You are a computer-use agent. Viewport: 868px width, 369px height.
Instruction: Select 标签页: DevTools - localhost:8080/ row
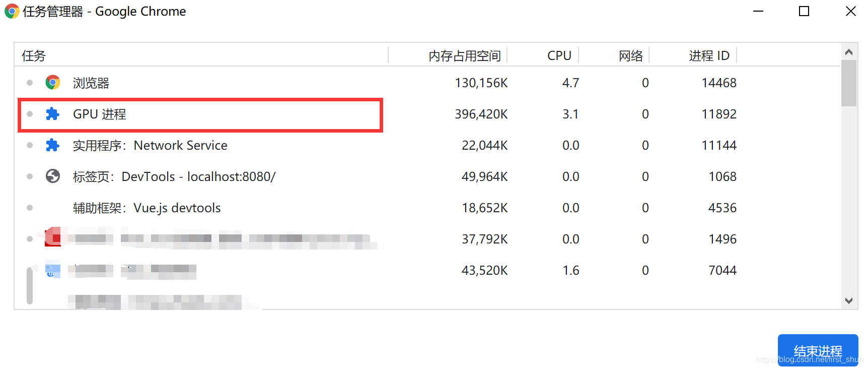(x=428, y=176)
